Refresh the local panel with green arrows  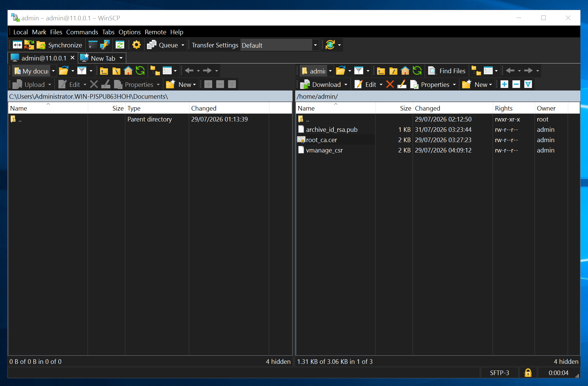click(140, 71)
